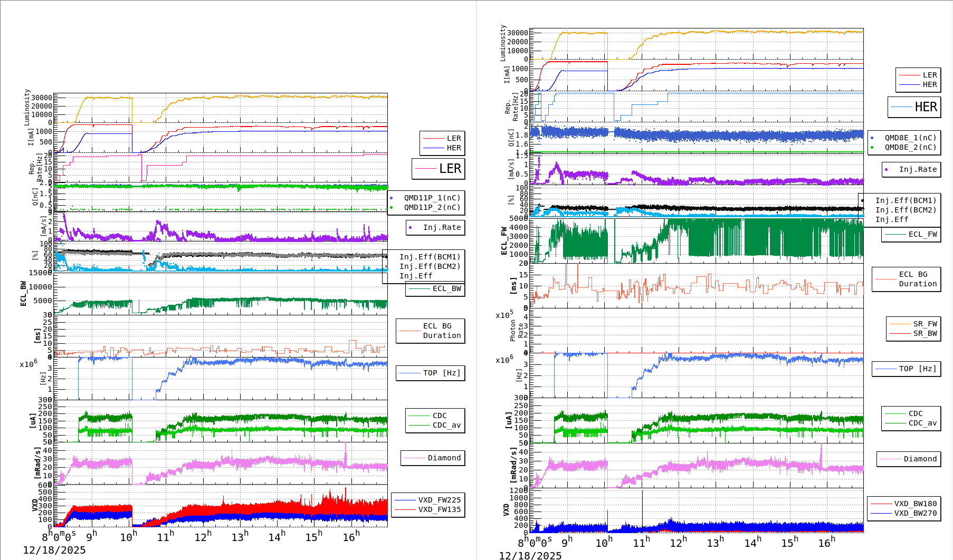This screenshot has height=560, width=953.
Task: Click the VXD_BW270 legend entry
Action: pos(914,513)
